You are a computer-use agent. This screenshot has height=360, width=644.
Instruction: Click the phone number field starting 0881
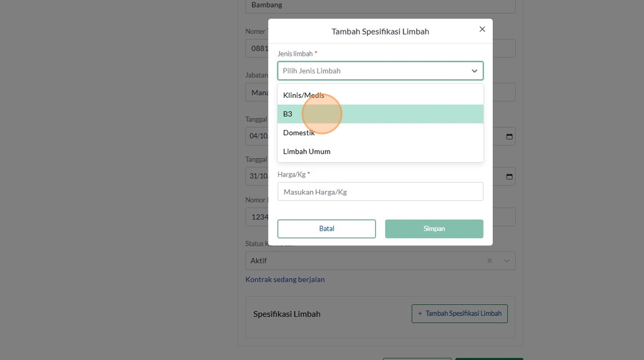[x=256, y=48]
